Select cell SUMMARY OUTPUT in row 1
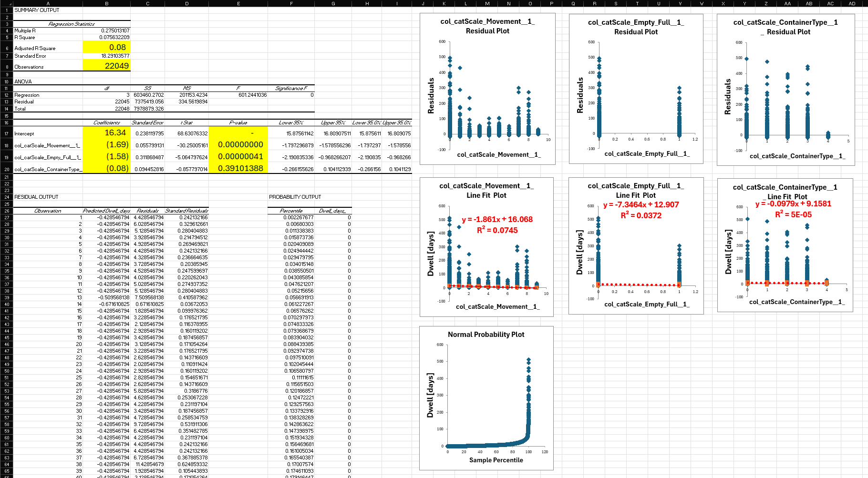The image size is (868, 478). 48,10
